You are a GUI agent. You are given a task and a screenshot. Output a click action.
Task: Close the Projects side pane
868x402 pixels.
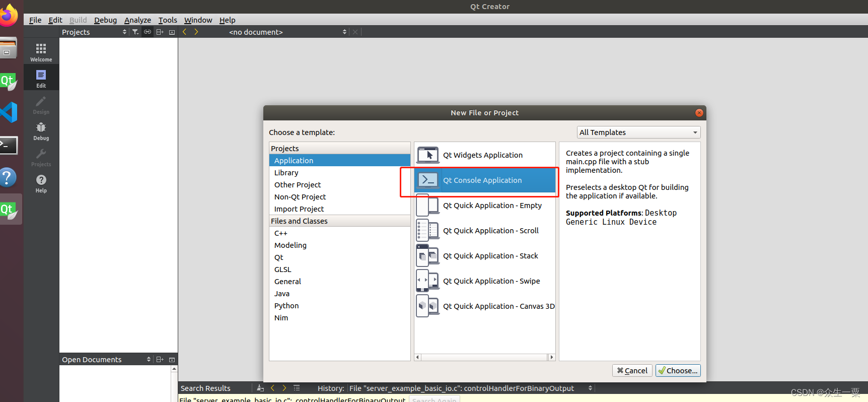[x=172, y=32]
